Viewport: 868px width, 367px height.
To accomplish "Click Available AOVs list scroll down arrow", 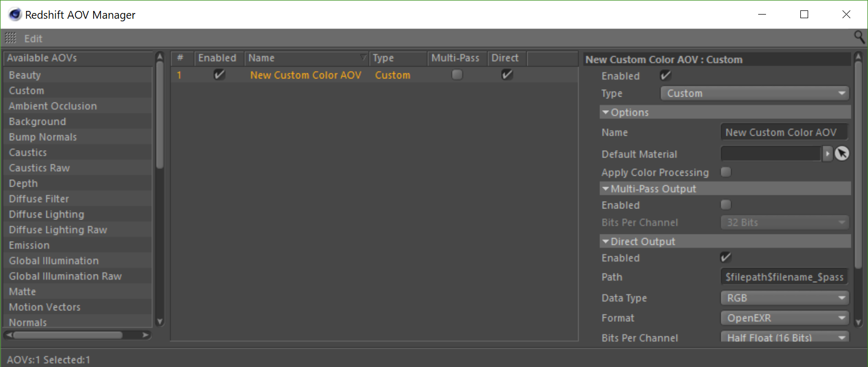I will click(160, 322).
